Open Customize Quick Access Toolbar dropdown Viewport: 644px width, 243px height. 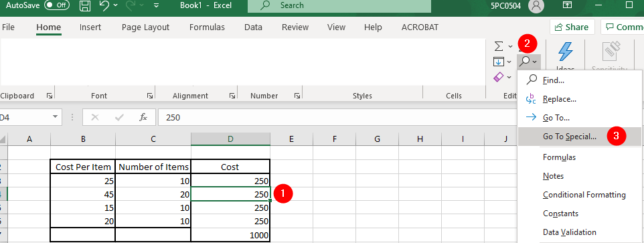click(156, 5)
